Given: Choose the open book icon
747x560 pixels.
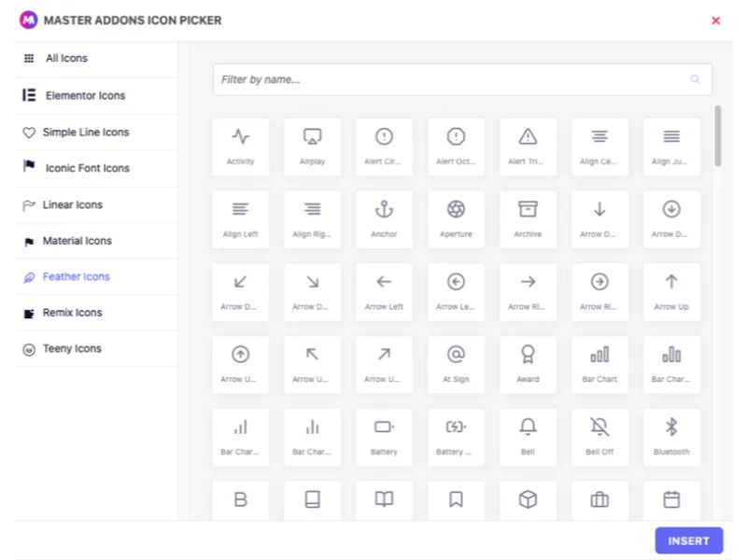Looking at the screenshot, I should pos(384,500).
